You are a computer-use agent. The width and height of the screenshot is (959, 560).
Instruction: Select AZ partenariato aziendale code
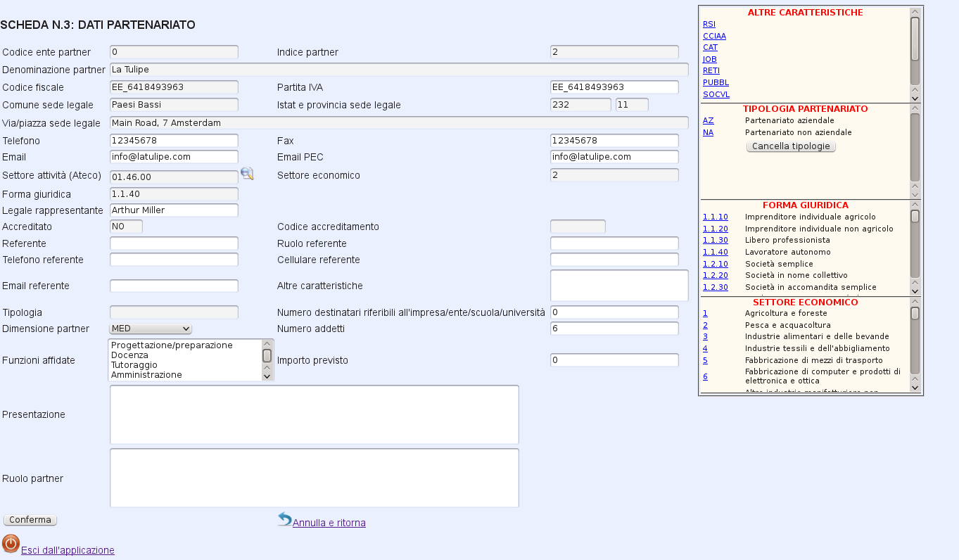coord(708,120)
